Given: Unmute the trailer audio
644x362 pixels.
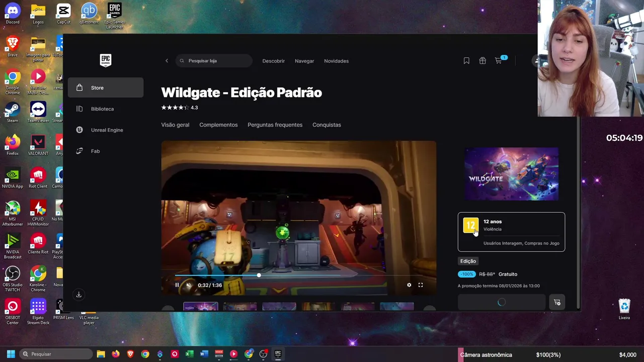Looking at the screenshot, I should [x=189, y=285].
